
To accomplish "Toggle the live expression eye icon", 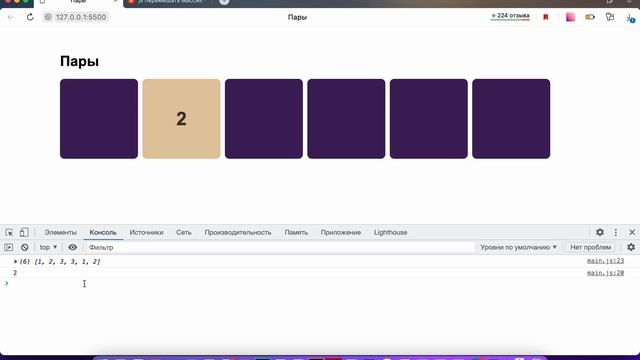I will coord(72,247).
